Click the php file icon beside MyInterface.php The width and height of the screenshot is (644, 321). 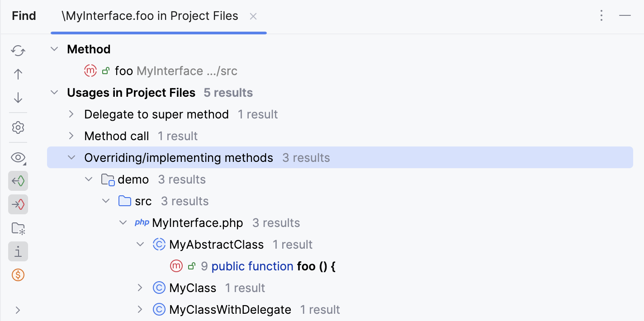(142, 222)
